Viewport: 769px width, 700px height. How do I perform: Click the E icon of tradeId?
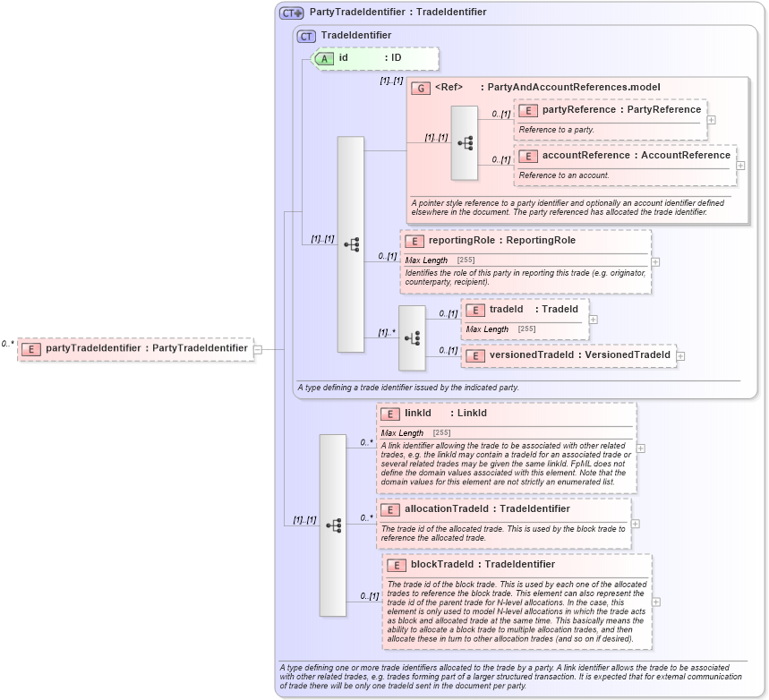(x=474, y=310)
